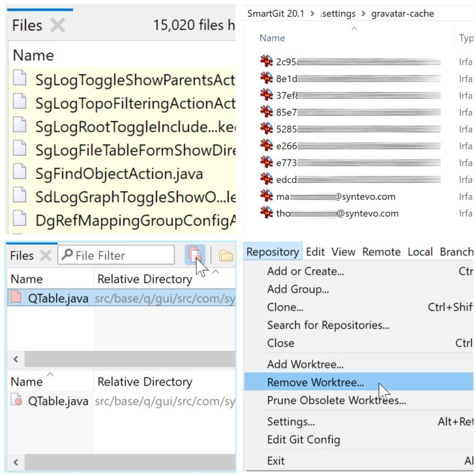Click upper horizontal scrollbar track
The image size is (476, 475).
130,359
